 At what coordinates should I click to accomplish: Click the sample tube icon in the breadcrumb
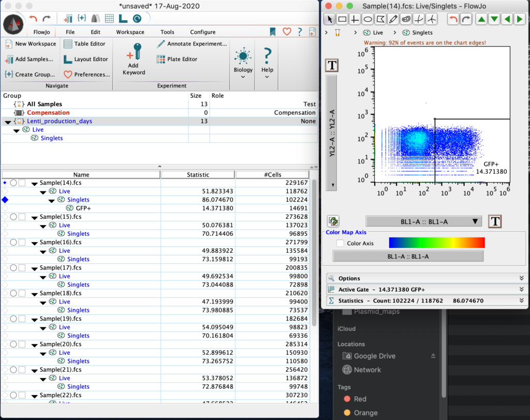tap(337, 33)
